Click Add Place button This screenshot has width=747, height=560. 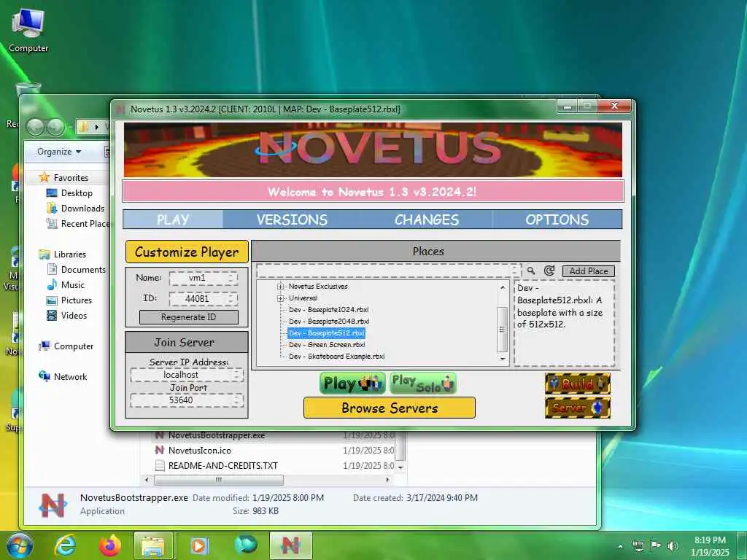coord(589,271)
